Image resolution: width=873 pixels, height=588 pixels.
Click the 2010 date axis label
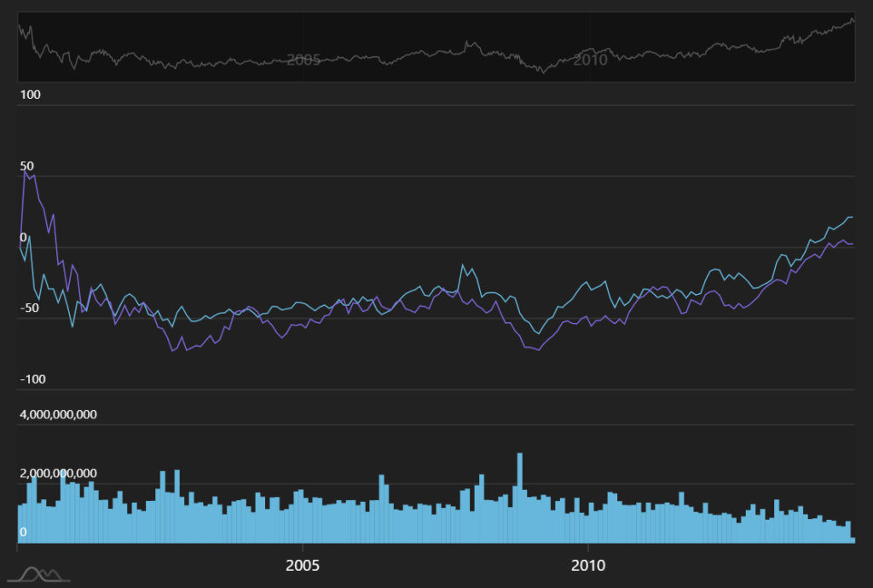(x=587, y=566)
